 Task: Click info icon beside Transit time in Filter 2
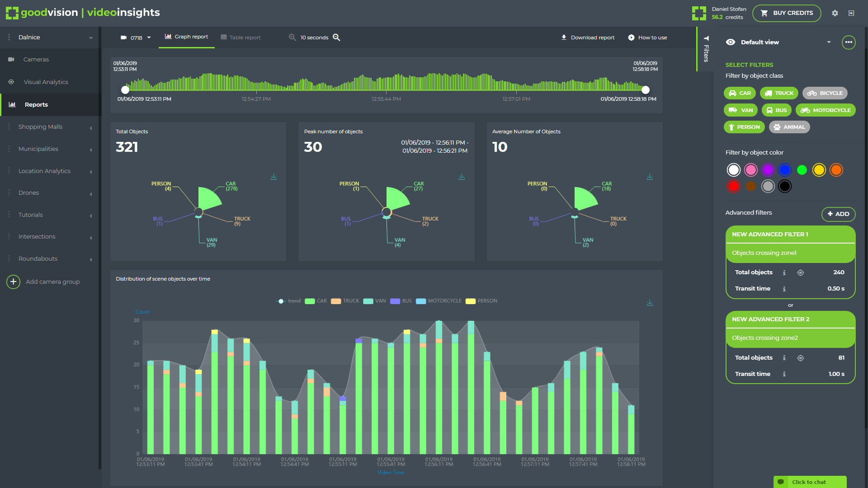point(784,374)
